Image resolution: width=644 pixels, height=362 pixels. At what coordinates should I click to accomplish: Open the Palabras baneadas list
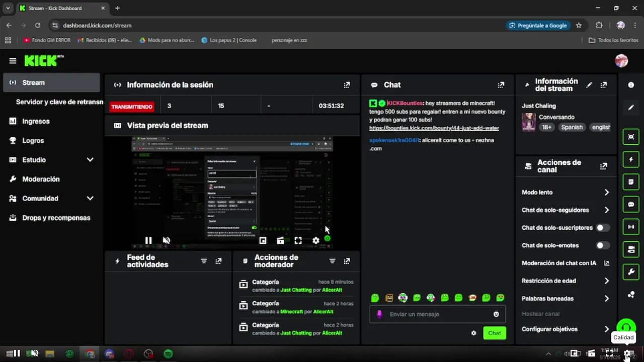point(566,299)
